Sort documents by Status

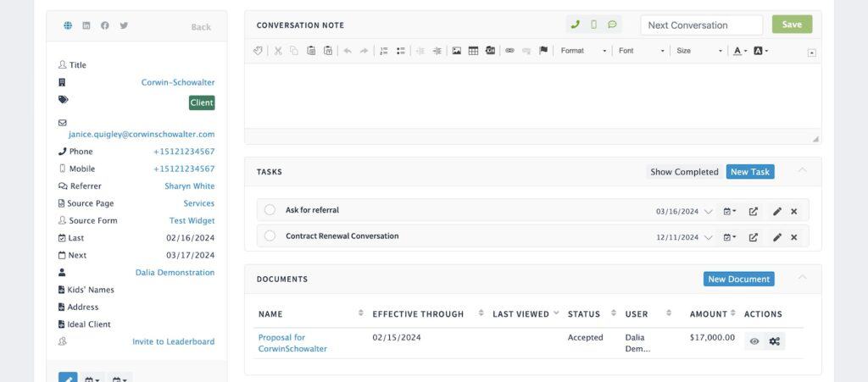click(x=614, y=313)
